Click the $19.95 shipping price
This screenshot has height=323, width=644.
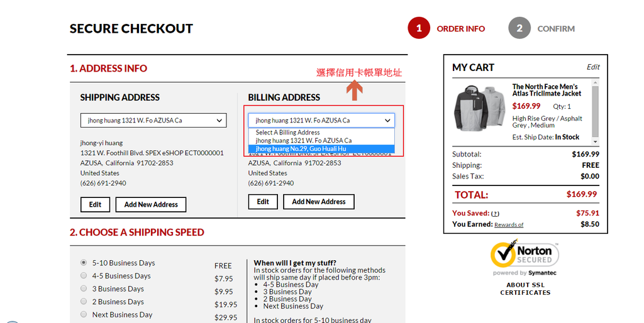pos(226,305)
